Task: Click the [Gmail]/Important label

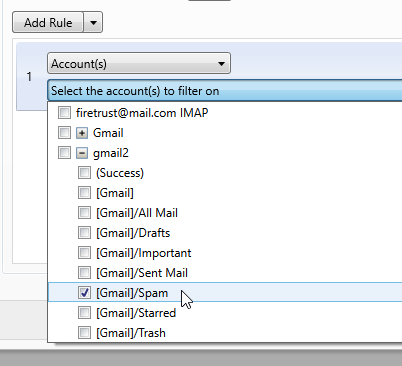Action: click(x=144, y=253)
